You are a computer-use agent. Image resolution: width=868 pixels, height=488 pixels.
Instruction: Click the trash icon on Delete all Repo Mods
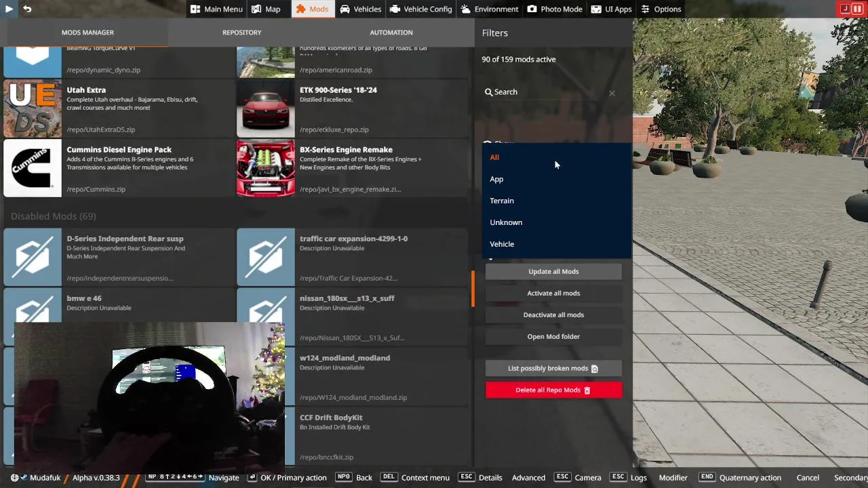coord(587,390)
